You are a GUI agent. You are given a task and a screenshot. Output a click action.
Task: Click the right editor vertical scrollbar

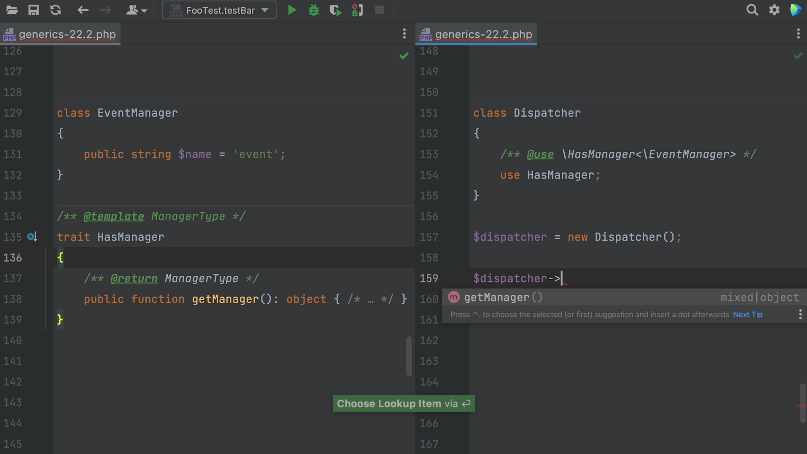coord(802,403)
